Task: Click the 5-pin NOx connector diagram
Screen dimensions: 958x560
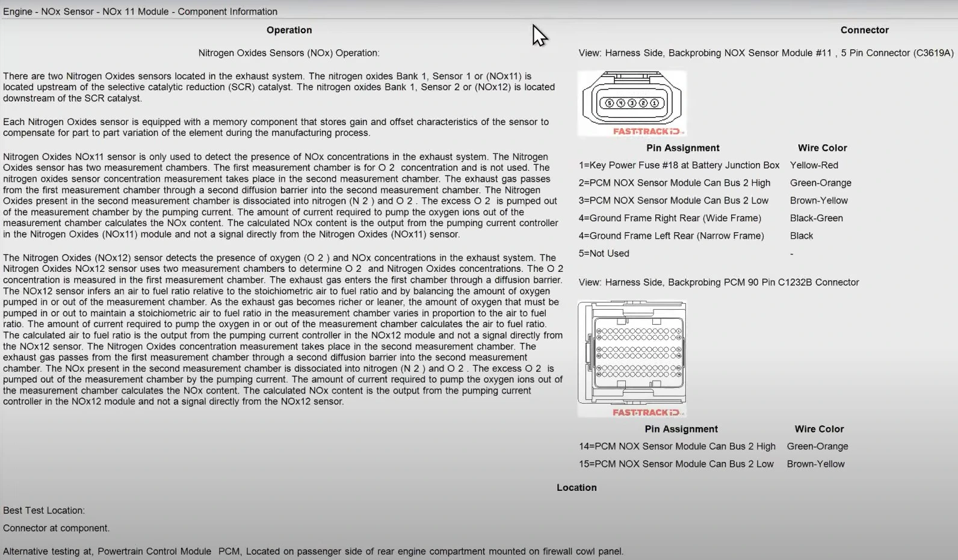Action: point(631,100)
